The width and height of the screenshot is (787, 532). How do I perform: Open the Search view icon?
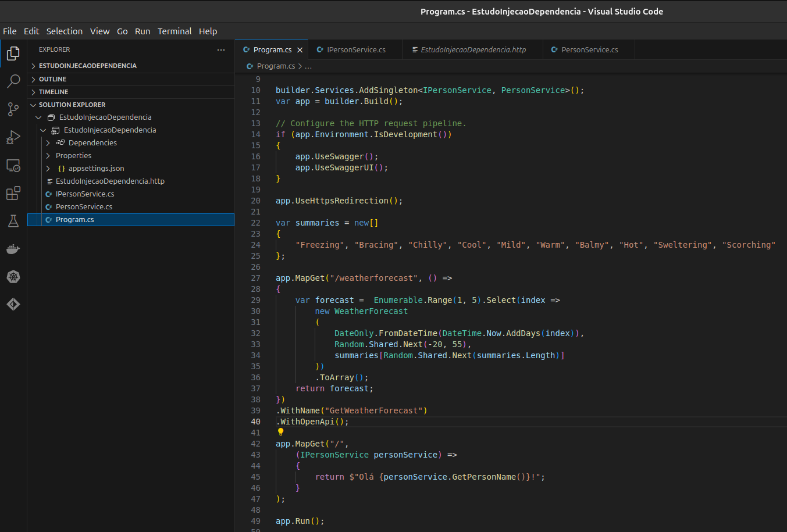point(13,81)
